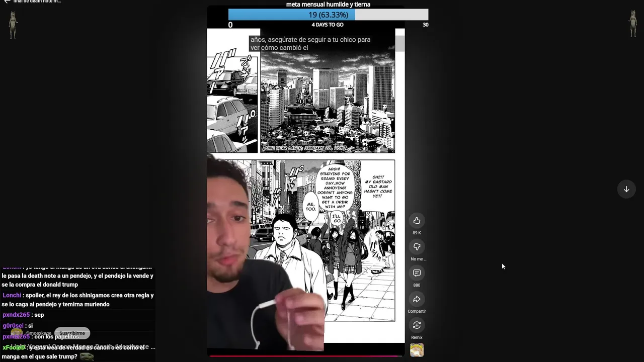Dislike the Short with thumbs down
Image resolution: width=644 pixels, height=362 pixels.
pos(417,247)
